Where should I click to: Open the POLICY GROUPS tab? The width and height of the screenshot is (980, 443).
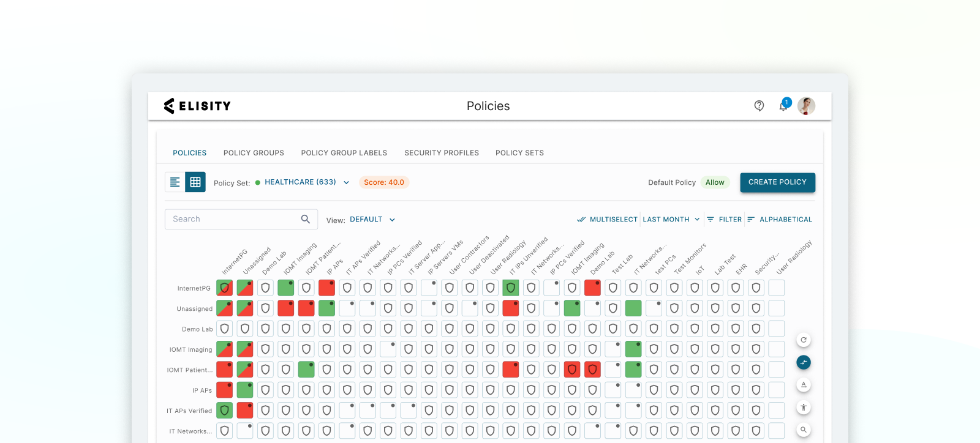pyautogui.click(x=254, y=153)
